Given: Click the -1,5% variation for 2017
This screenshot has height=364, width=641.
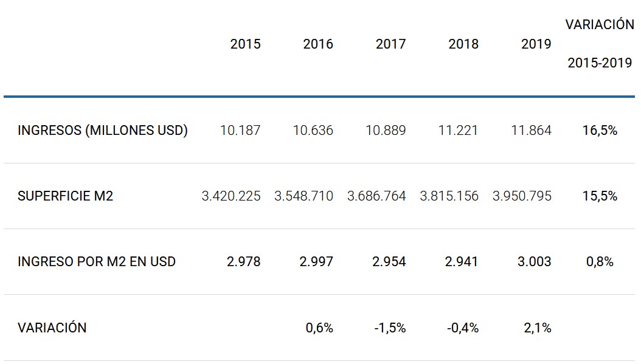Looking at the screenshot, I should (x=390, y=328).
